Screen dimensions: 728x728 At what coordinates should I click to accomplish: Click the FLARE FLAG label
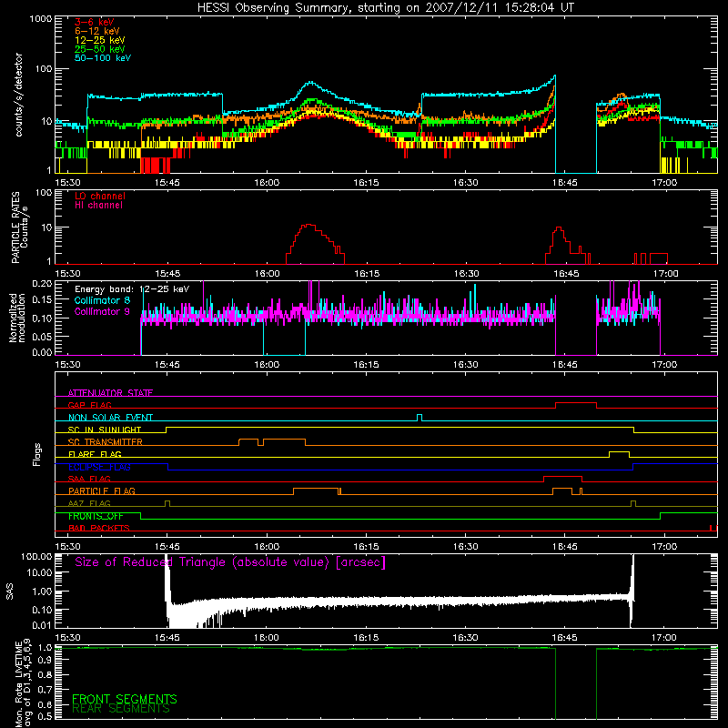click(x=95, y=454)
